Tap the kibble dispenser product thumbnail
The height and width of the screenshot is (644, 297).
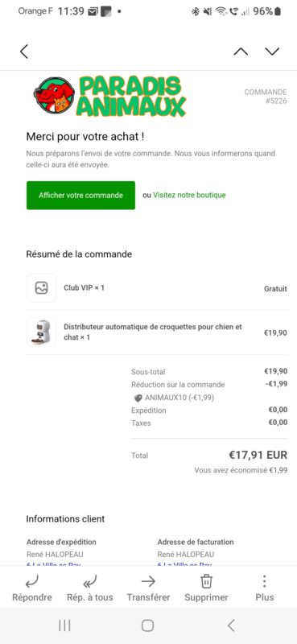(42, 332)
